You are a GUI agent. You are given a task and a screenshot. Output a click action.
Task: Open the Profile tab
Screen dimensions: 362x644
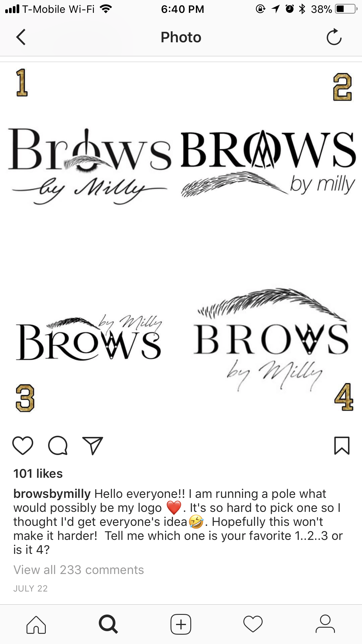325,624
